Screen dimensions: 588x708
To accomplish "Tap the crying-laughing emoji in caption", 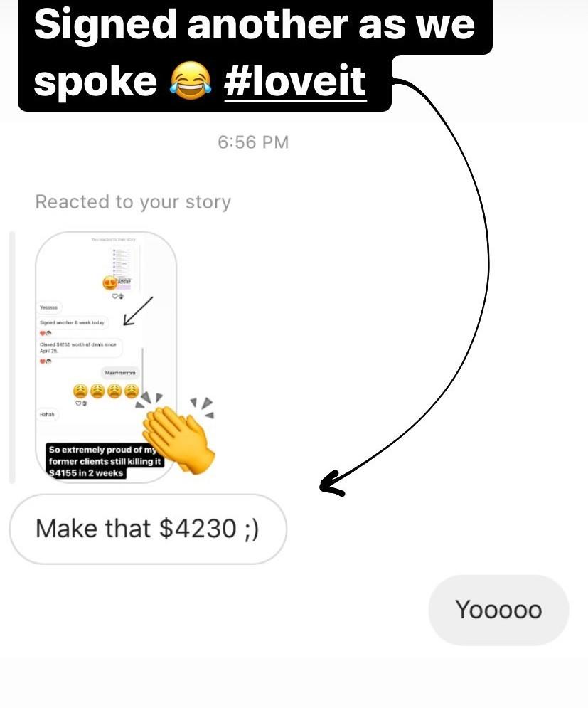I will 191,80.
